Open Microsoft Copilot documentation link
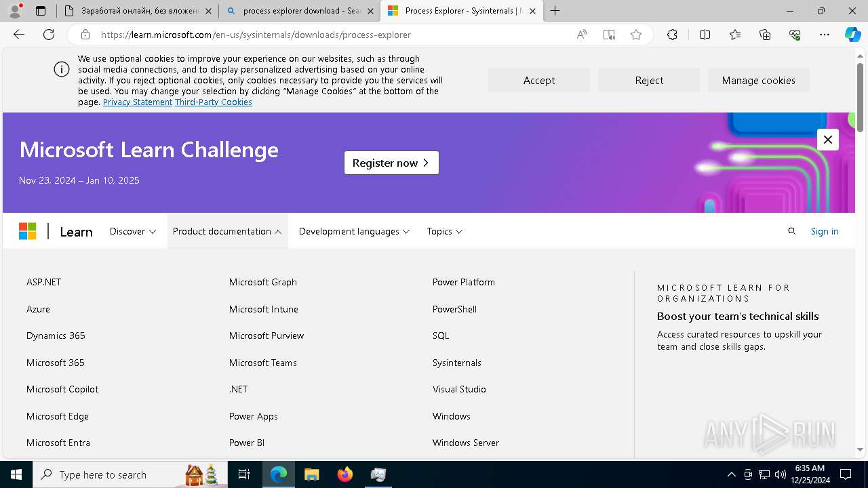This screenshot has height=488, width=868. 62,389
